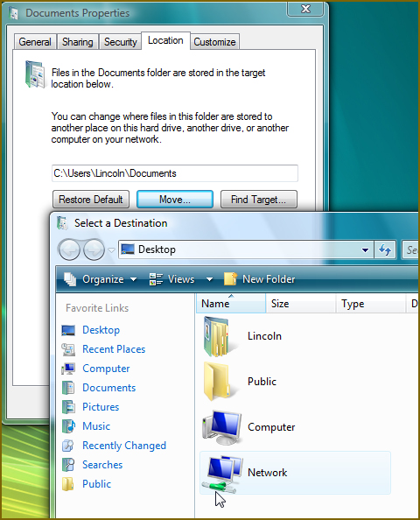Click the Select a Destination title icon
Image resolution: width=420 pixels, height=520 pixels.
click(62, 223)
